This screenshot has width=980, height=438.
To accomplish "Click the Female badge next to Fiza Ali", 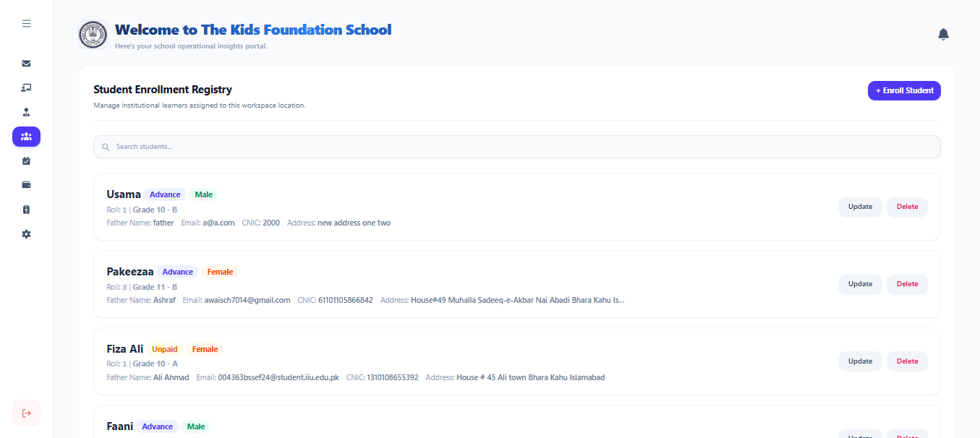I will 205,349.
